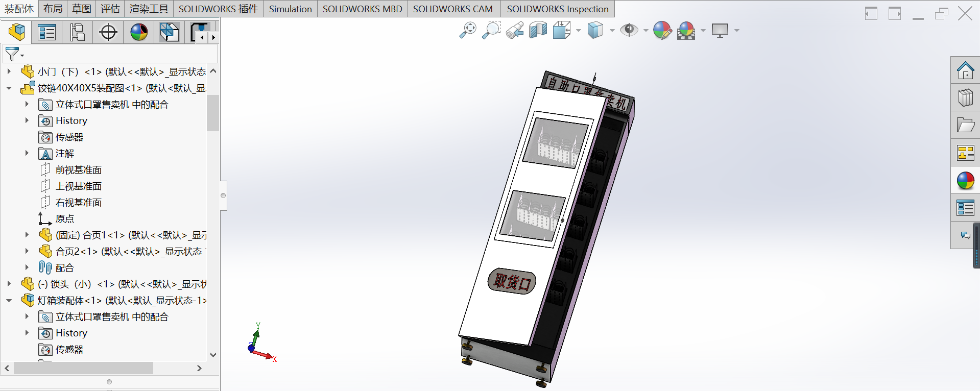Switch to the 草图 tab
The width and height of the screenshot is (980, 391).
[82, 9]
